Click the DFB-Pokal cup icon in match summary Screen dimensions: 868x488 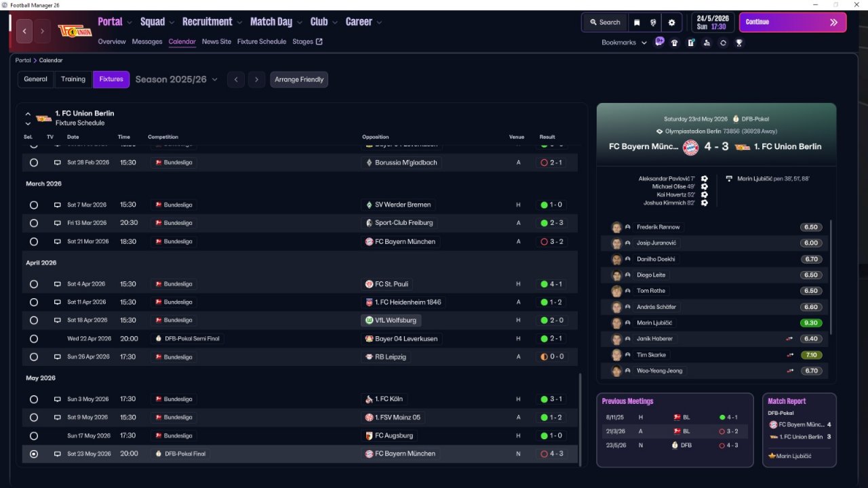coord(736,119)
